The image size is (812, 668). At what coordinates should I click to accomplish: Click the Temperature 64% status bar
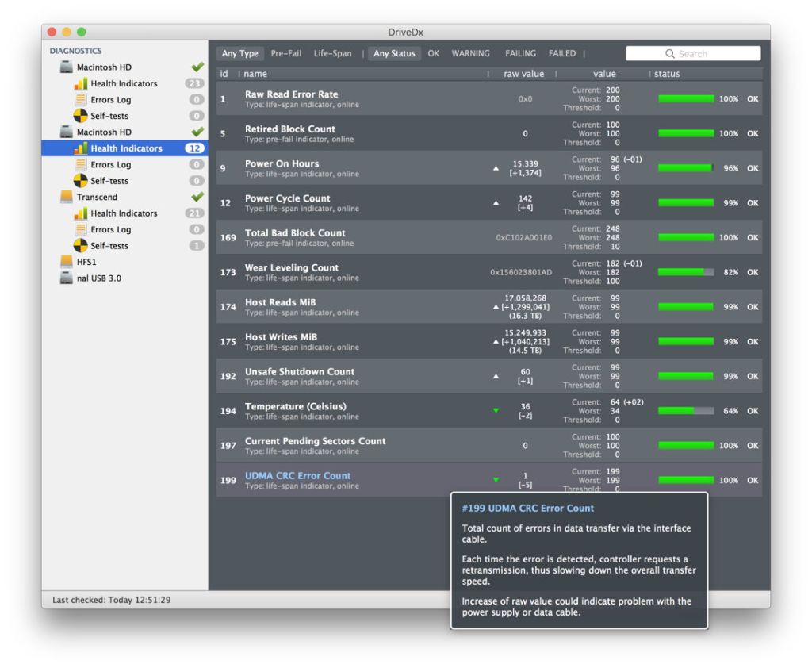[x=685, y=411]
